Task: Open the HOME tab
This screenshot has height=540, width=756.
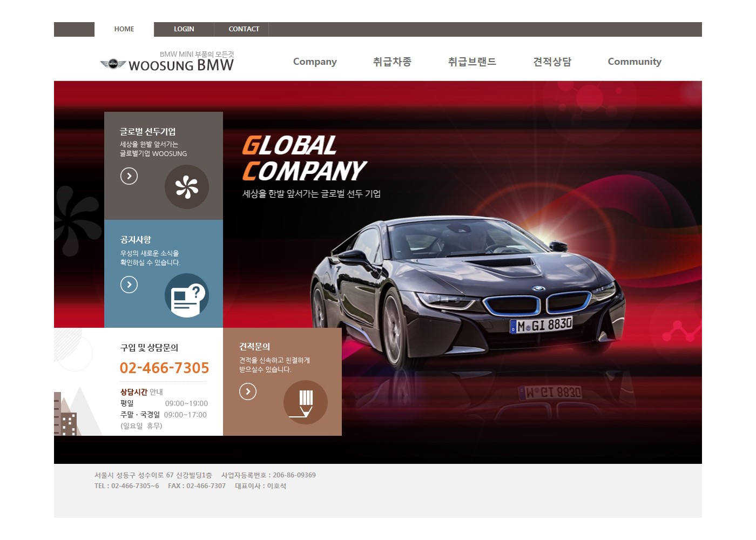Action: tap(124, 29)
